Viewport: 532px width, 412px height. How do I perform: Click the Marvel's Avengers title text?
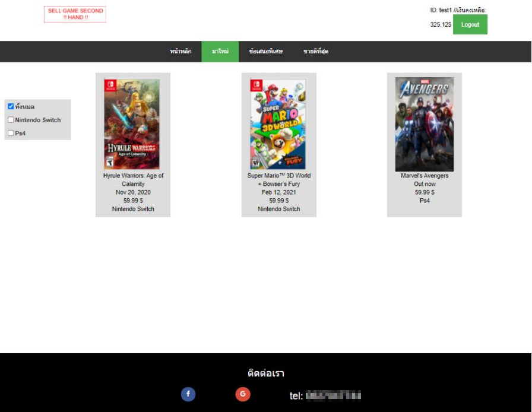(x=425, y=176)
